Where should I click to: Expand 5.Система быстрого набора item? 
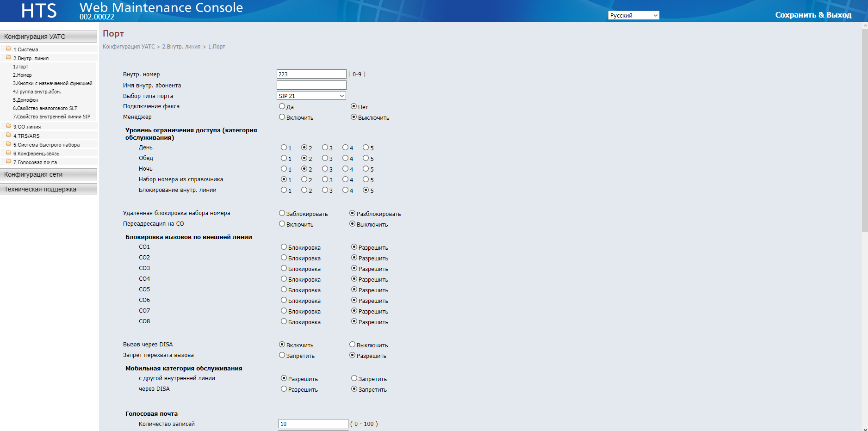point(46,145)
